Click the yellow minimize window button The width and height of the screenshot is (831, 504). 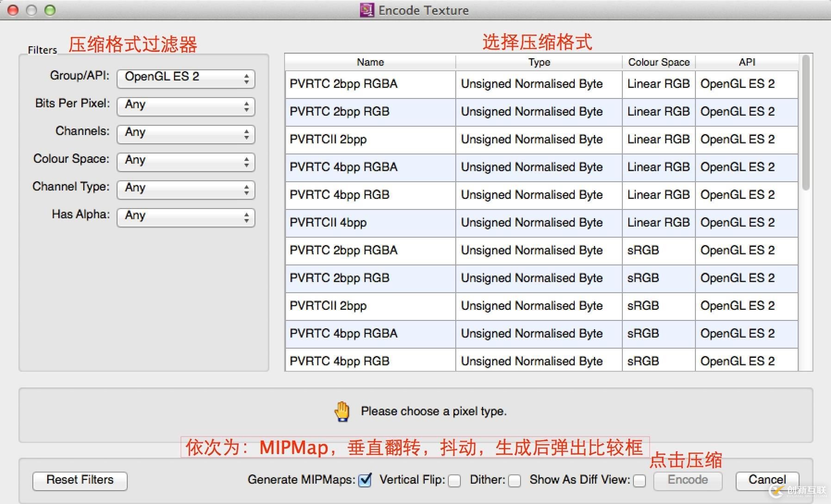click(31, 10)
